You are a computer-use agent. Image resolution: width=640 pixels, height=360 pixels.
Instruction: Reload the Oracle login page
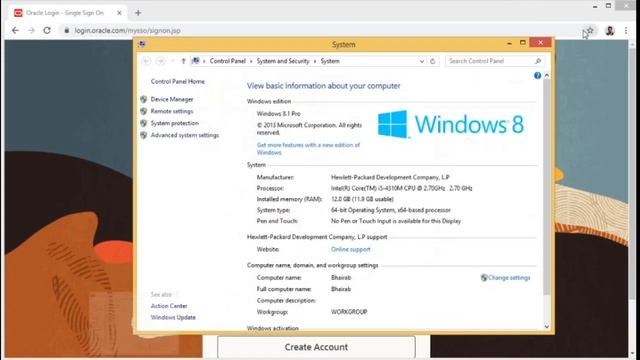[x=47, y=31]
